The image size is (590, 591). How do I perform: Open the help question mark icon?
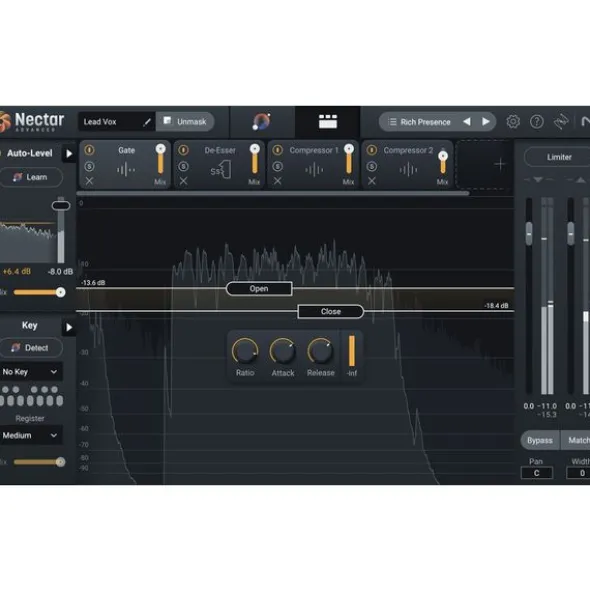pyautogui.click(x=536, y=121)
